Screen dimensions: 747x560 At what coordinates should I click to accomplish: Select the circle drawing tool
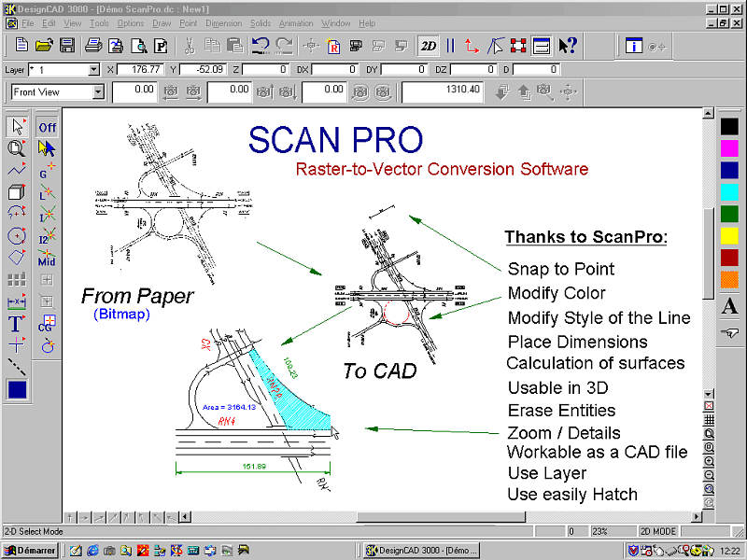point(17,235)
